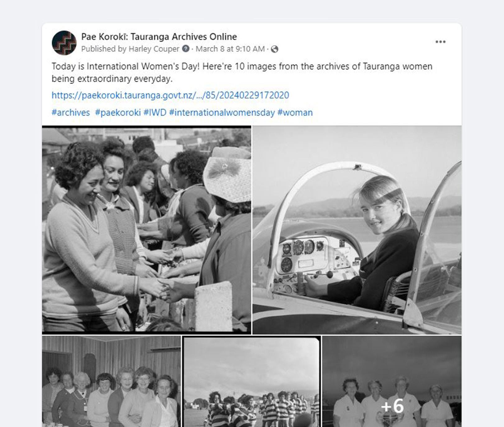504x427 pixels.
Task: Open photo of team in striped jerseys
Action: [x=252, y=381]
